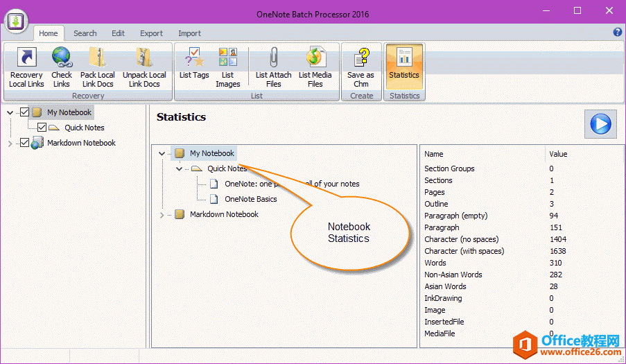Toggle the My Notebook checkbox
The width and height of the screenshot is (626, 364).
[24, 112]
